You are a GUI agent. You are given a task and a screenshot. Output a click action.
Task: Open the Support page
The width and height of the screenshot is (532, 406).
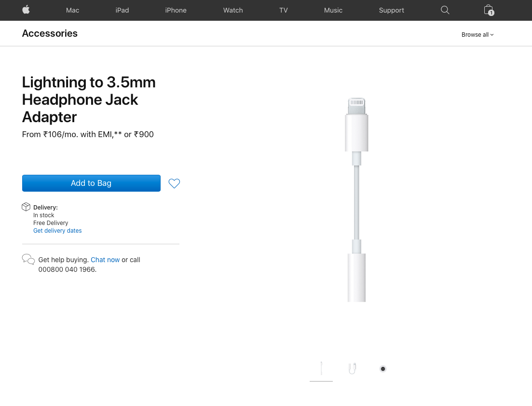pyautogui.click(x=392, y=10)
